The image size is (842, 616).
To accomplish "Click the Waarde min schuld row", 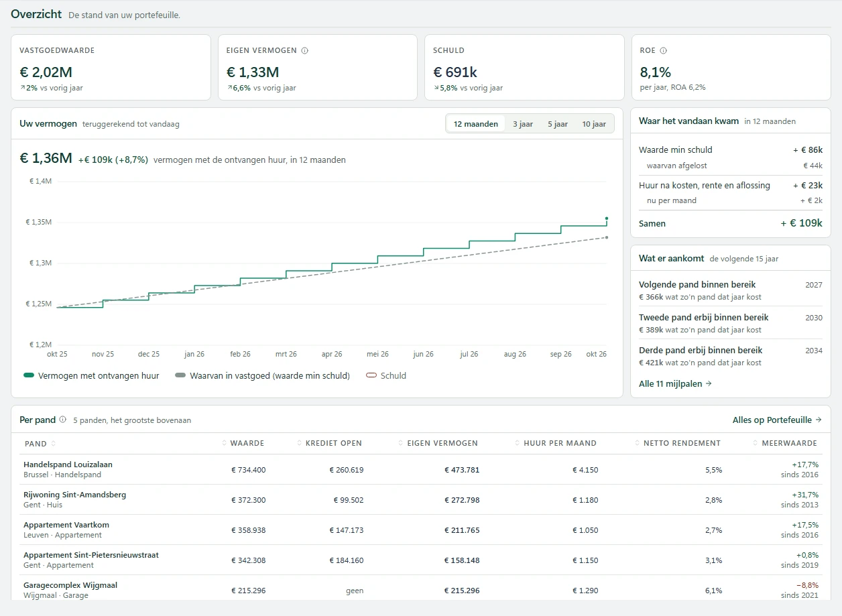I will (731, 150).
